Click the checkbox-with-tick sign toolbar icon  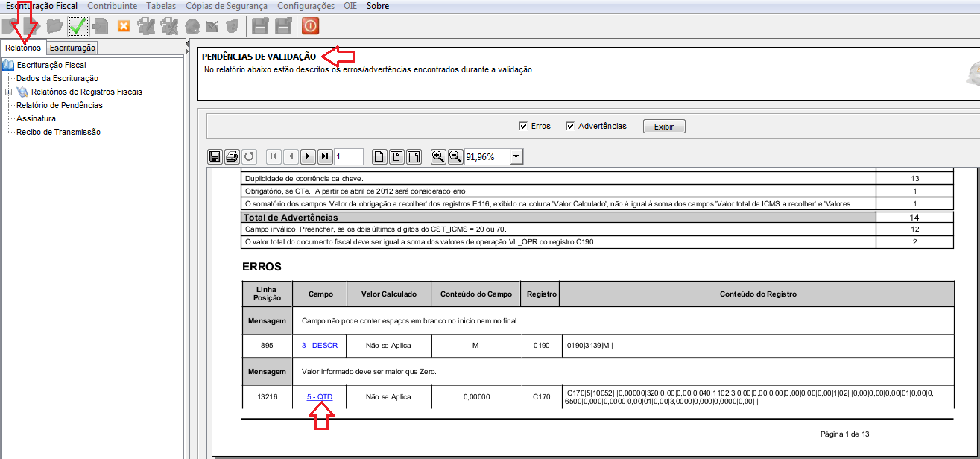(x=212, y=26)
